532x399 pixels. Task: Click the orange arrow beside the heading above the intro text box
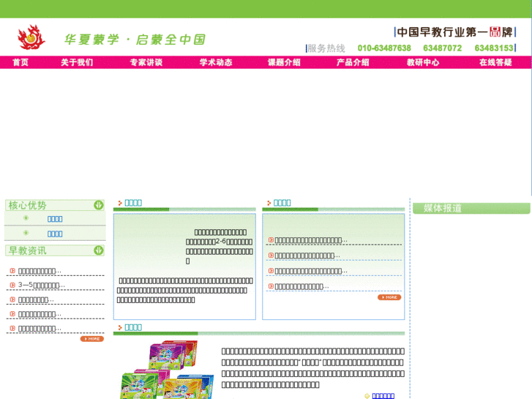point(120,203)
